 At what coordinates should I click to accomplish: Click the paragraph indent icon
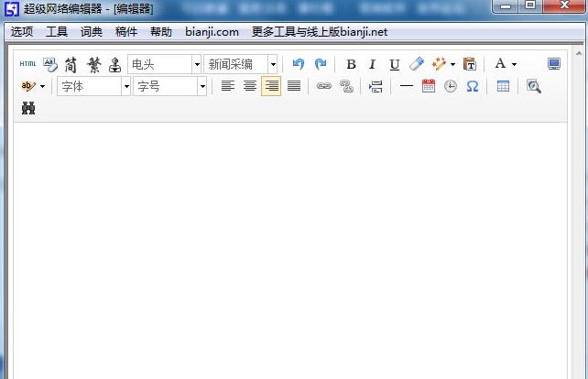point(376,87)
